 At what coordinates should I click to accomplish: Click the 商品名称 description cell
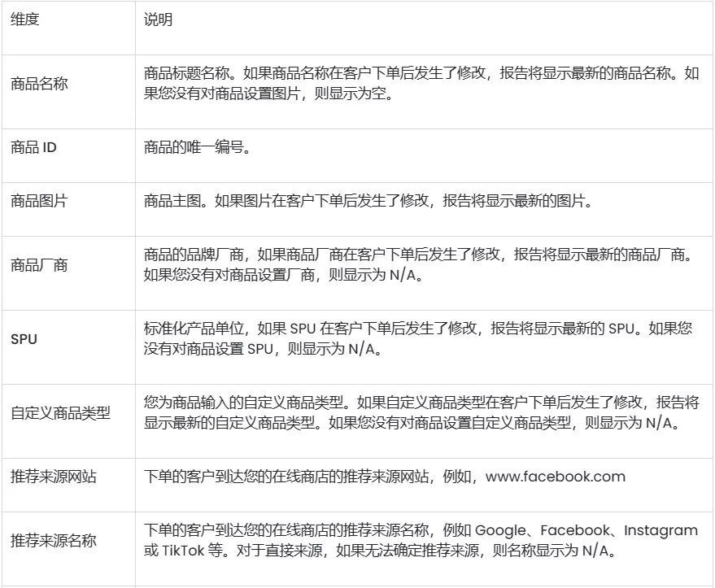(415, 83)
